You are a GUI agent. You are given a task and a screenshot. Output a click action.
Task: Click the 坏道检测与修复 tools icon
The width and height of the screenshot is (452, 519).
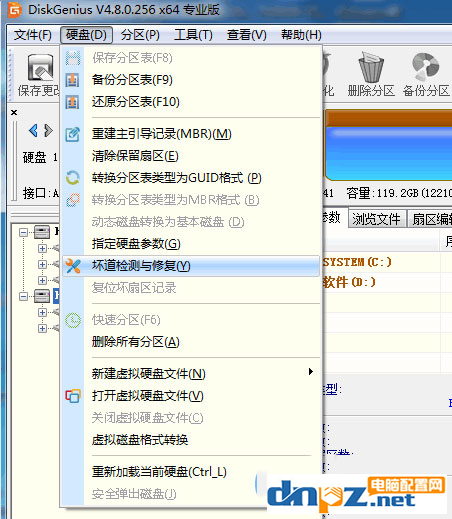pos(73,266)
